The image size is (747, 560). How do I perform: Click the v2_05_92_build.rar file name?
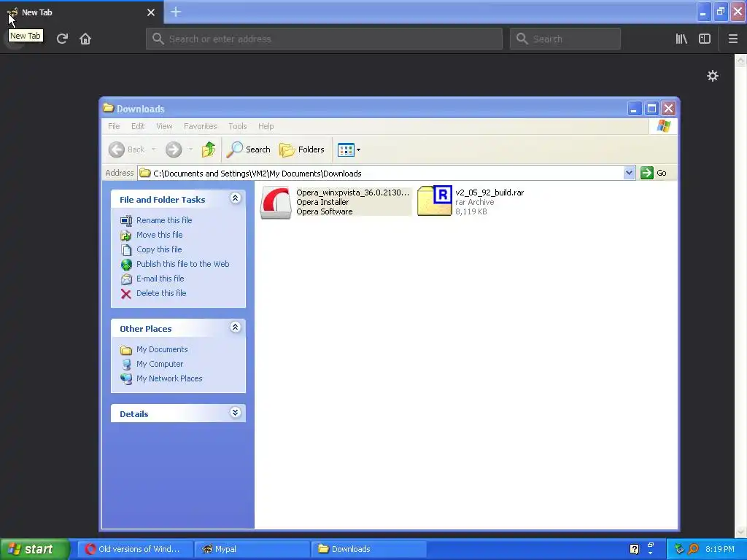click(489, 192)
